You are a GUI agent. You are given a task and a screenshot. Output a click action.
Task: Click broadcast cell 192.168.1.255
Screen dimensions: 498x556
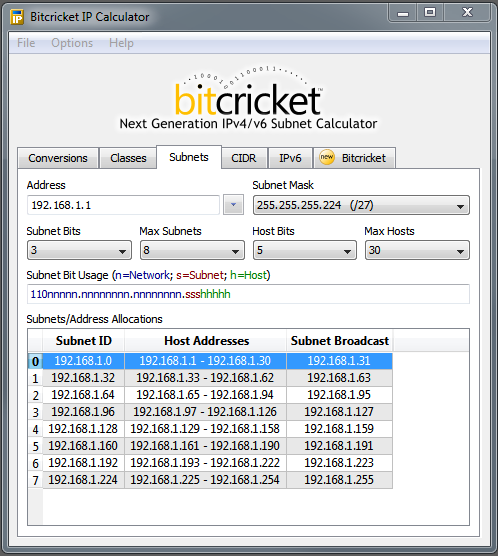click(x=339, y=480)
